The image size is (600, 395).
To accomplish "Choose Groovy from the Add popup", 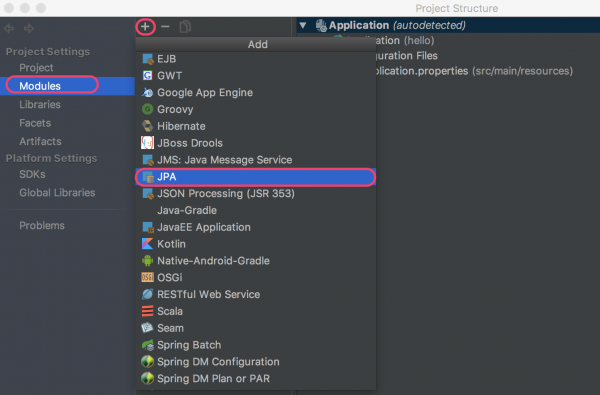I will click(x=256, y=109).
